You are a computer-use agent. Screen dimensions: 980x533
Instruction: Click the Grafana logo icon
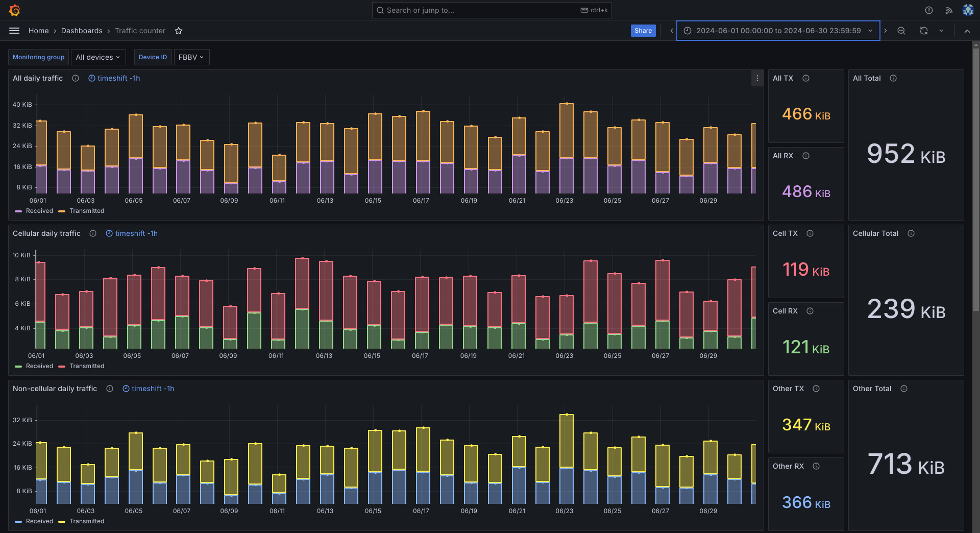pyautogui.click(x=14, y=10)
